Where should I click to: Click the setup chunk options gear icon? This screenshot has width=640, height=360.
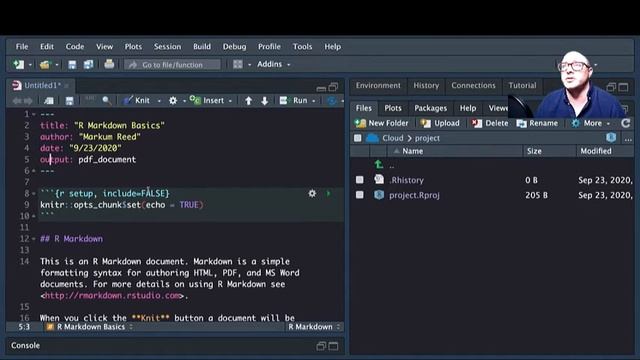click(312, 193)
